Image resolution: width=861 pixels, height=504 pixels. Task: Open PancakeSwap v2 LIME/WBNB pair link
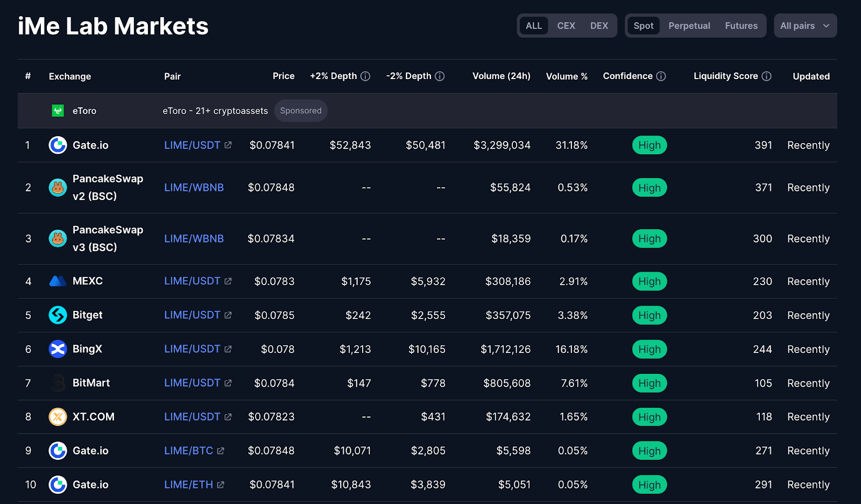coord(194,188)
